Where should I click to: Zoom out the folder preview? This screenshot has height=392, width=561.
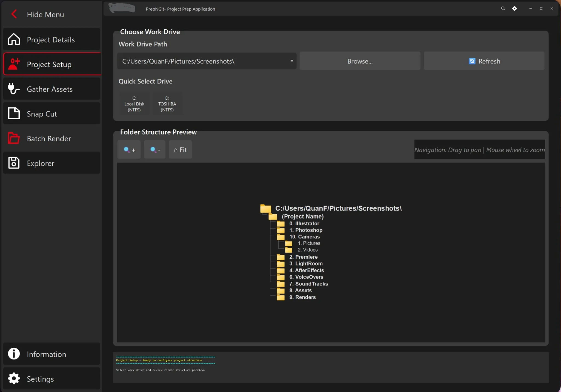click(x=155, y=150)
